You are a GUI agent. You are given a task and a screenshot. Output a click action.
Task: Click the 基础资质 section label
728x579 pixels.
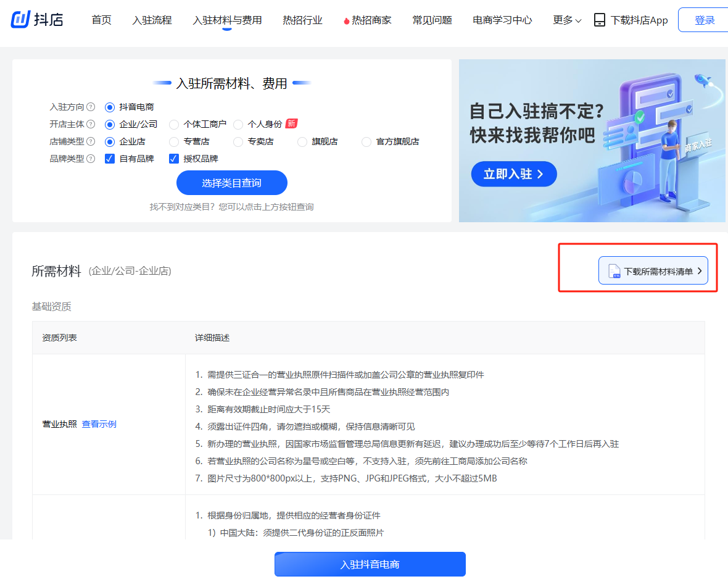click(x=52, y=307)
